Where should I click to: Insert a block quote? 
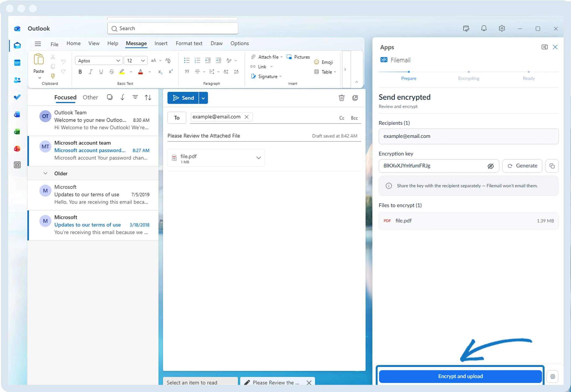click(x=187, y=72)
